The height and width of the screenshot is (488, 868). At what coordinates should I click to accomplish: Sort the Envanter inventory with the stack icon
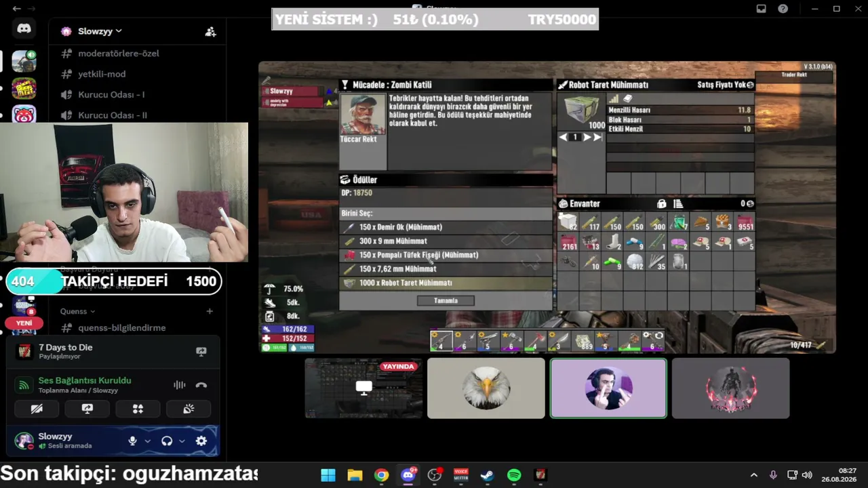tap(677, 203)
